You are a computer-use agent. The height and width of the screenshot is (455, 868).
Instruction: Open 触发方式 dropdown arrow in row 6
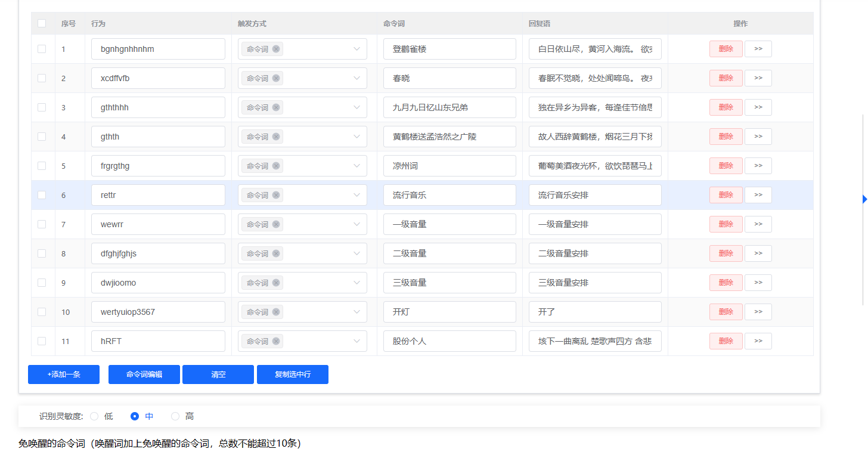click(x=356, y=195)
